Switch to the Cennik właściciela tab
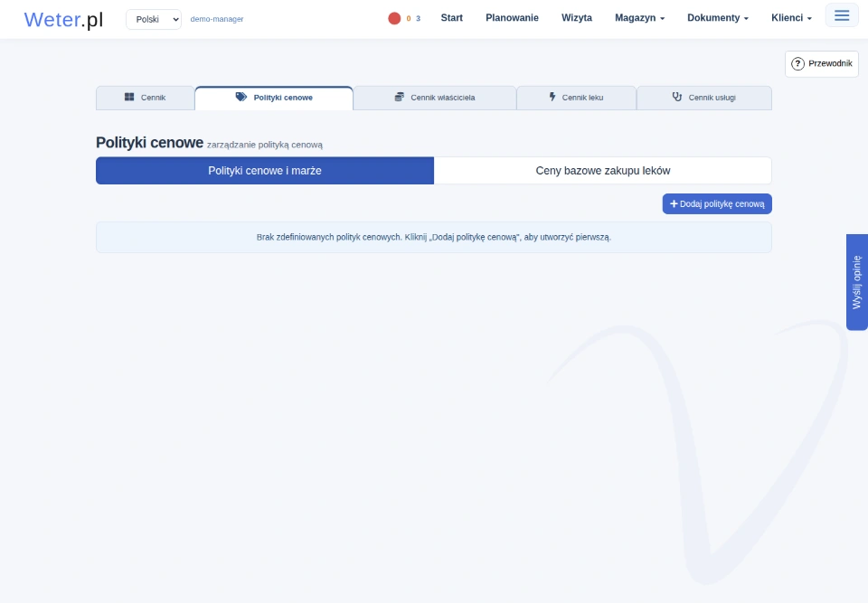868x603 pixels. coord(435,98)
